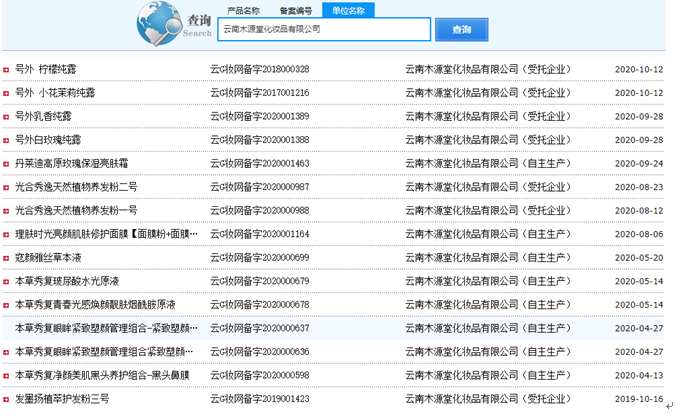
Task: Switch to the 备案编号 search tab
Action: coord(296,11)
